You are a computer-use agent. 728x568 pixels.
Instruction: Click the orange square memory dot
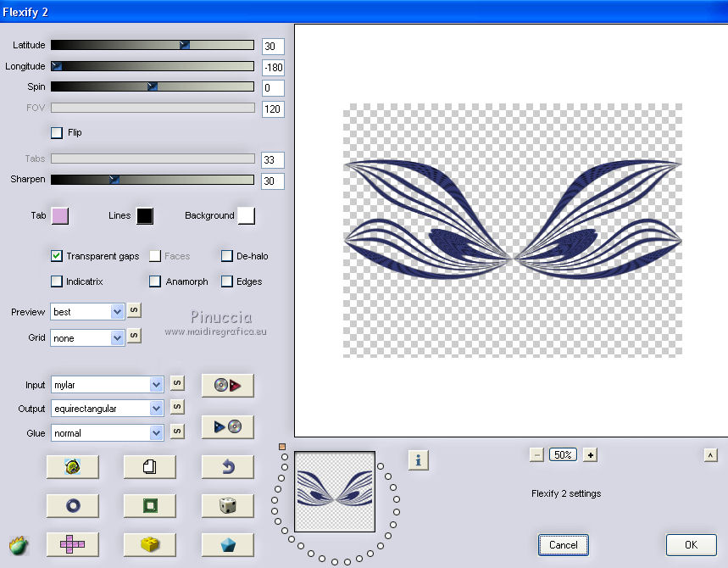coord(282,447)
